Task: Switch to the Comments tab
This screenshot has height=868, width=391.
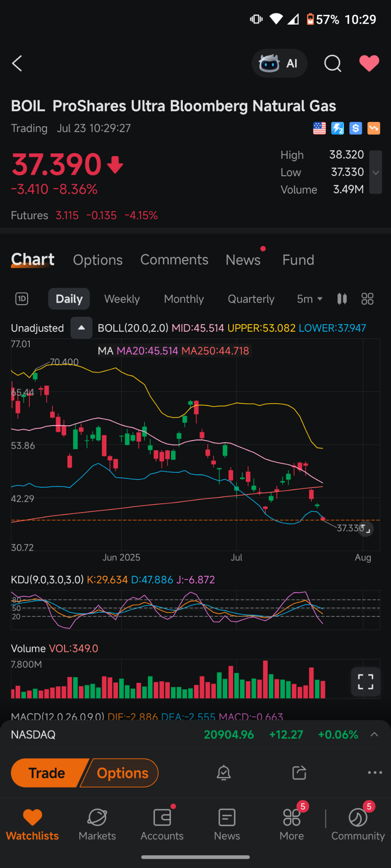Action: point(174,260)
